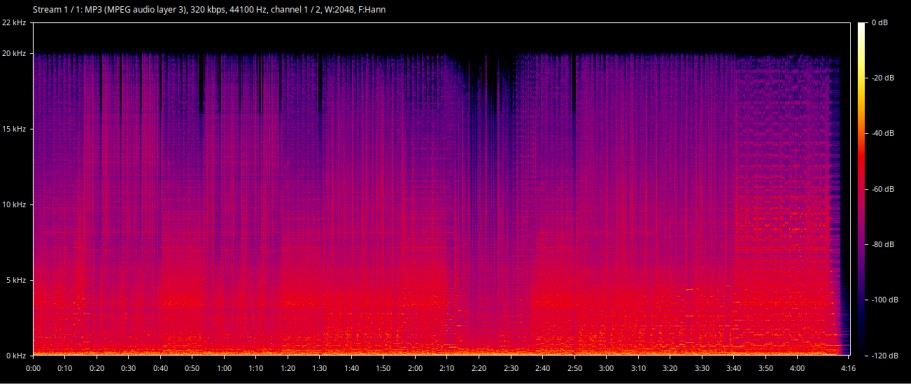Click the 1:40 time axis label
911x385 pixels.
coord(352,368)
